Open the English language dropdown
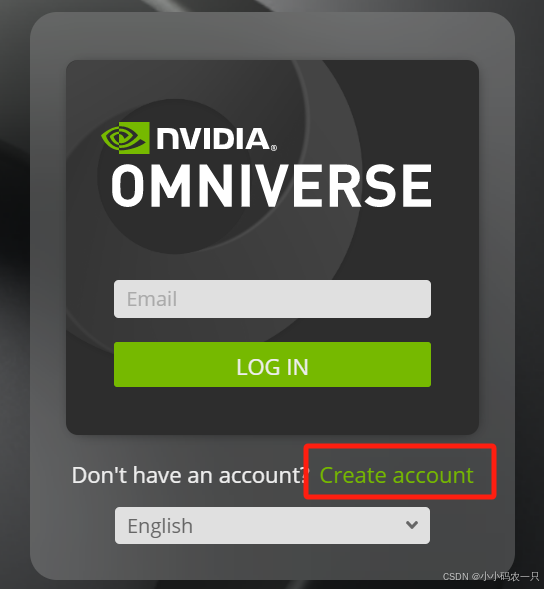The height and width of the screenshot is (589, 544). [272, 526]
